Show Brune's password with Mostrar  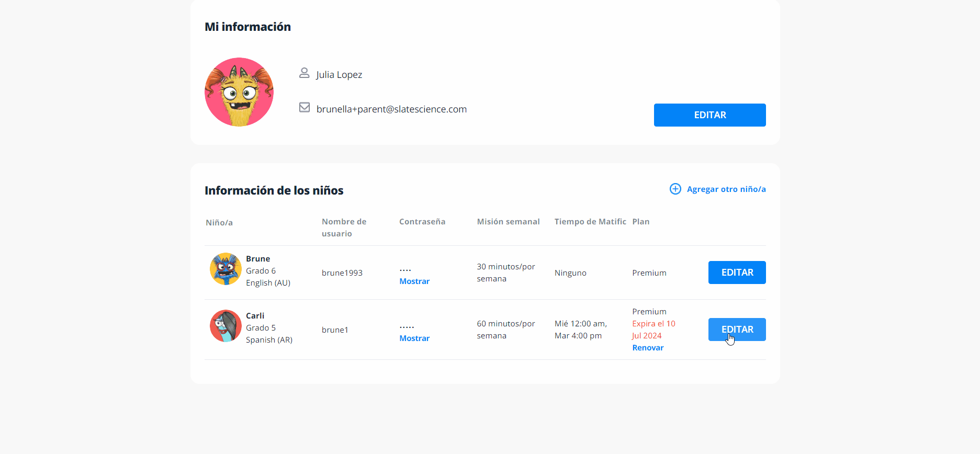[414, 281]
